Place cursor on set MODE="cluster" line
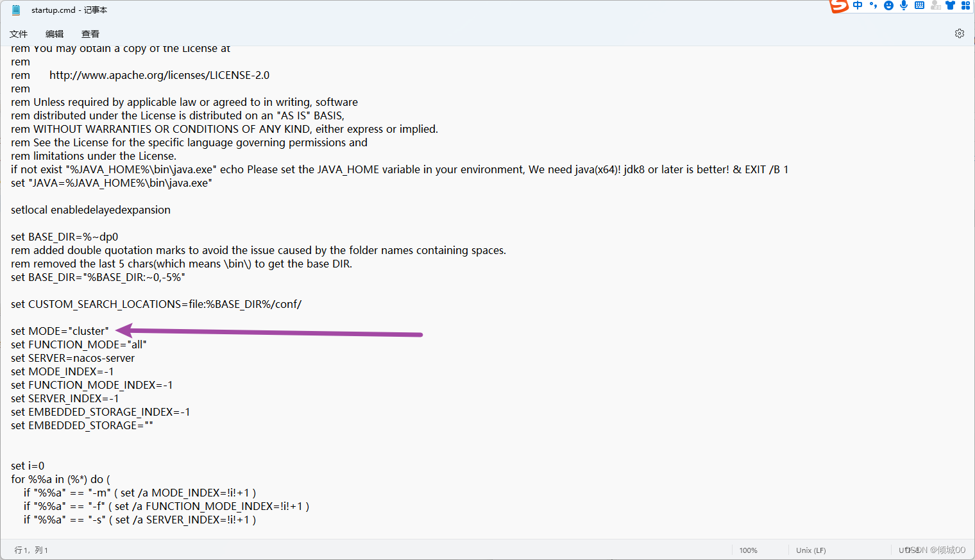 60,331
